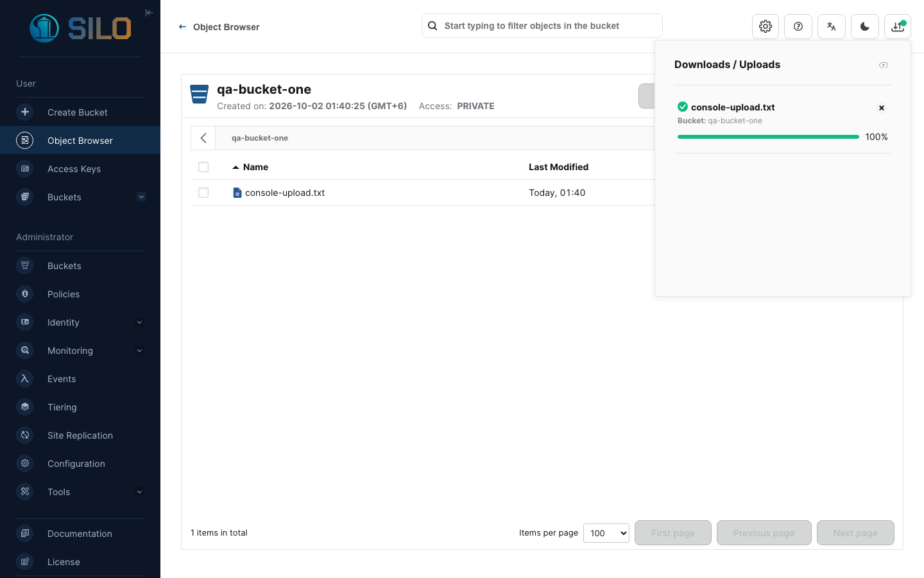Remove console-upload.txt from the upload list
The height and width of the screenshot is (578, 924).
tap(882, 108)
